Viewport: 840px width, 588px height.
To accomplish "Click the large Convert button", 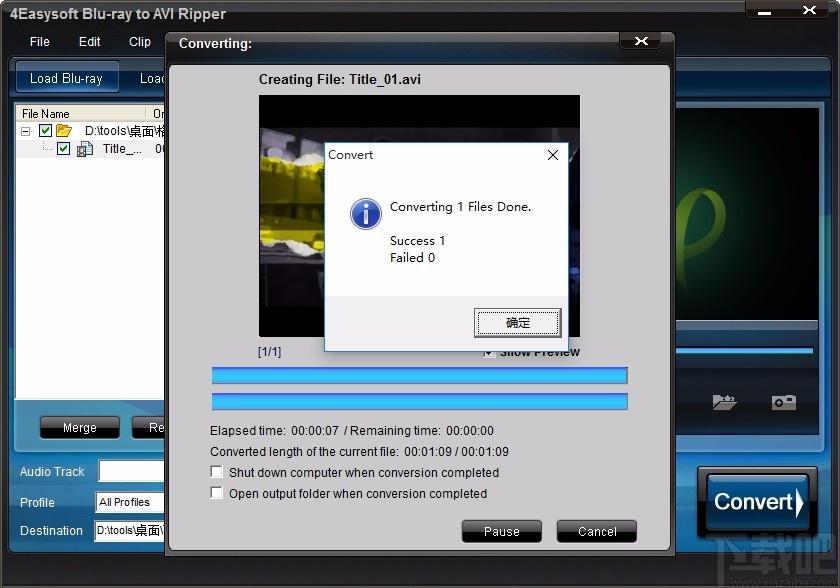I will click(x=758, y=502).
